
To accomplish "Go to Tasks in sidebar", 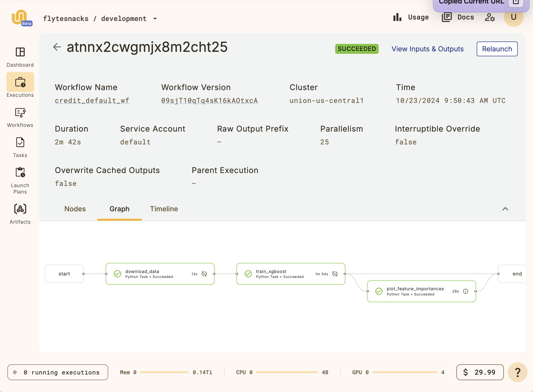I will coord(20,143).
